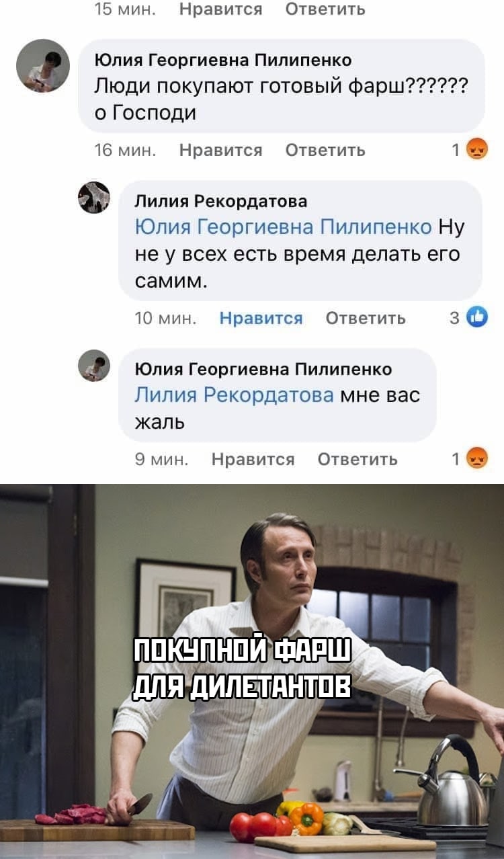Click the angry reaction icon on the "мне вас жаль" comment

coord(476,459)
